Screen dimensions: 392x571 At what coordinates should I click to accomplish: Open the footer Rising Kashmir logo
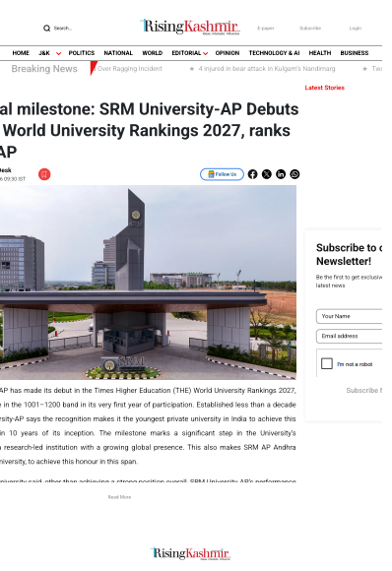(190, 553)
